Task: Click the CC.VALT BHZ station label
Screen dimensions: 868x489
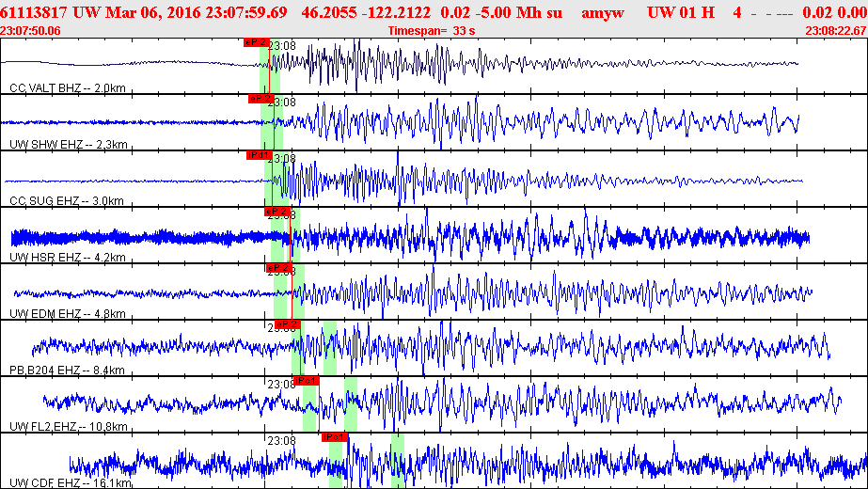Action: (x=68, y=88)
